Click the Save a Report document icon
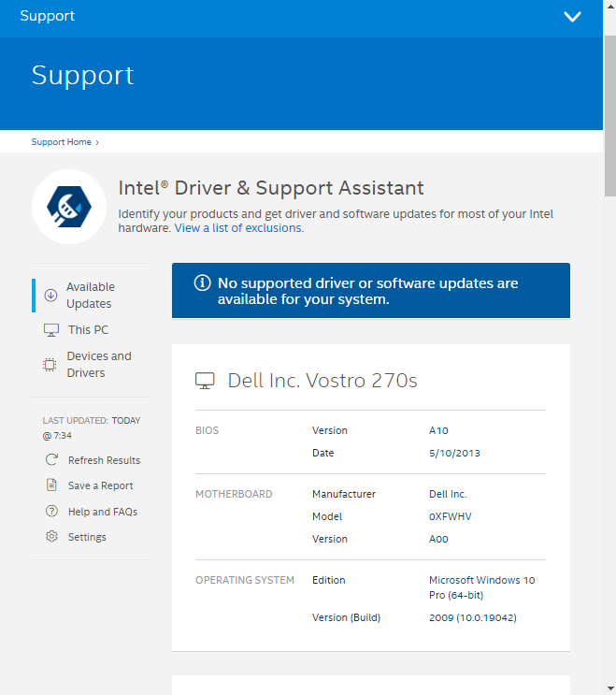 pyautogui.click(x=51, y=485)
